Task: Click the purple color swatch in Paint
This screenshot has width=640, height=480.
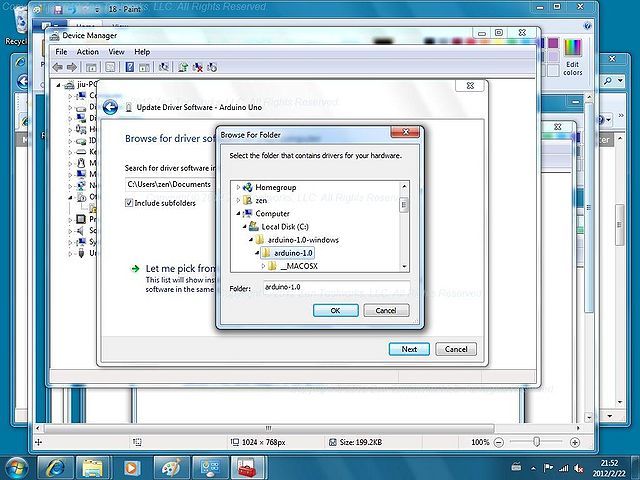Action: click(x=553, y=43)
